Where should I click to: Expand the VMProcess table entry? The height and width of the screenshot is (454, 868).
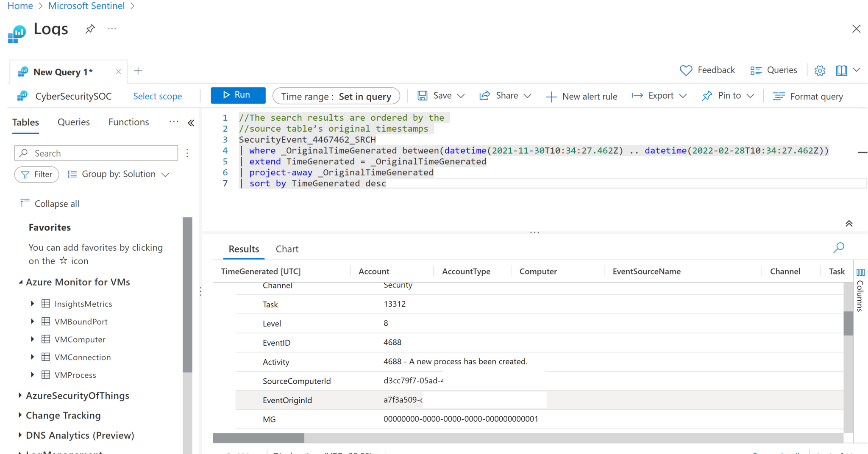coord(33,375)
